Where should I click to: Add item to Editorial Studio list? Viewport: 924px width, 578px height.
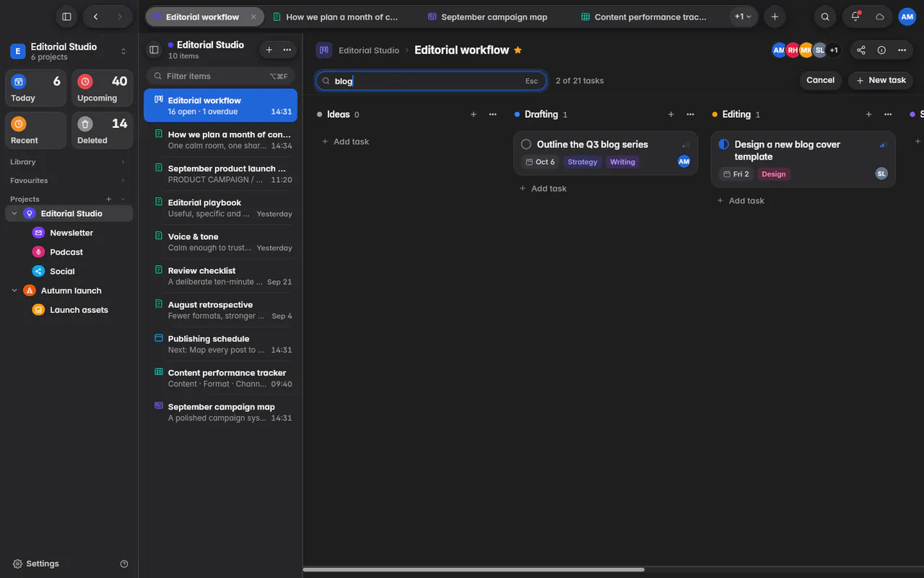pos(269,50)
